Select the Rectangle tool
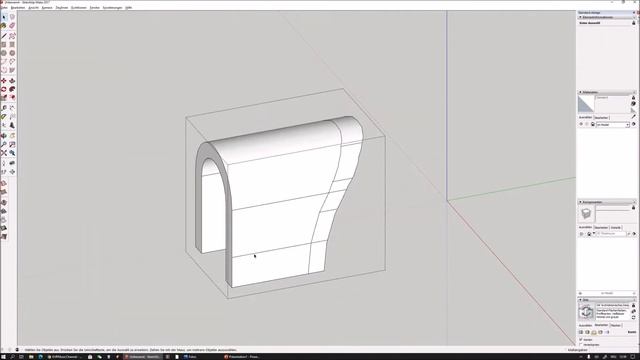The height and width of the screenshot is (360, 640). coord(4,44)
